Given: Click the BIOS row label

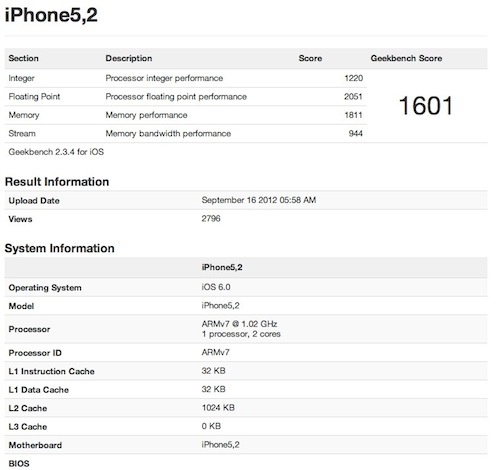Looking at the screenshot, I should 19,464.
